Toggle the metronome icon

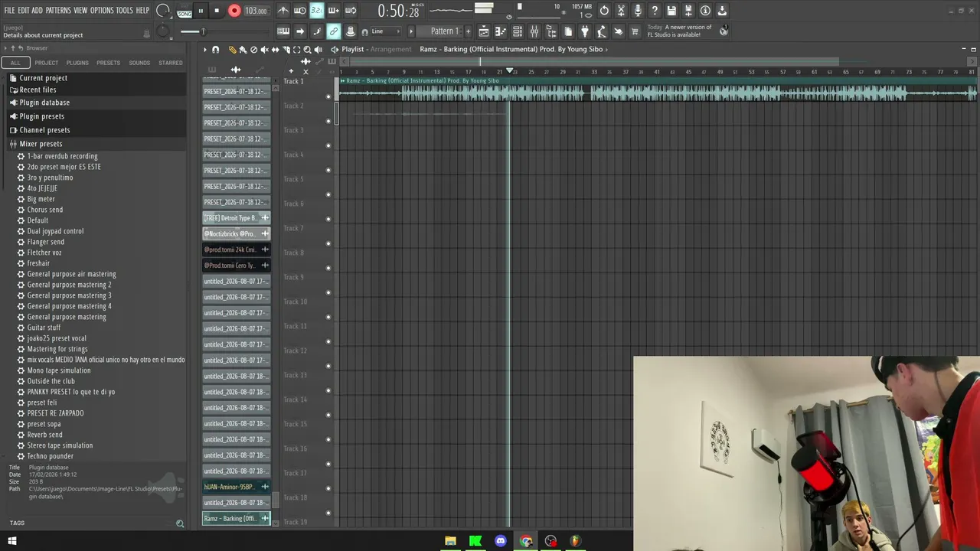pyautogui.click(x=283, y=11)
